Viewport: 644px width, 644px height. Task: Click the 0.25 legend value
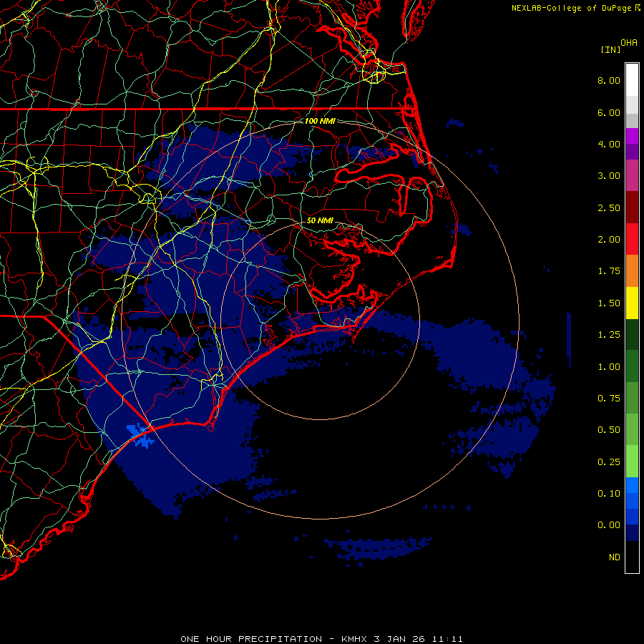click(609, 462)
